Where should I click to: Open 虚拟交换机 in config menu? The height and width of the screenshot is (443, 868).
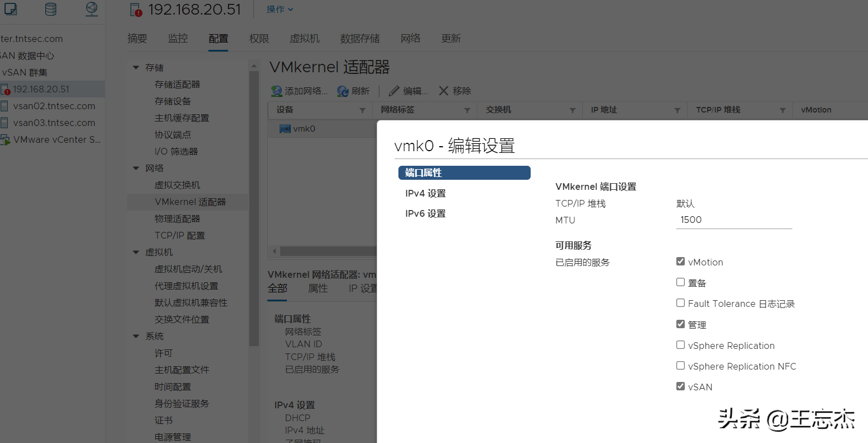[177, 185]
